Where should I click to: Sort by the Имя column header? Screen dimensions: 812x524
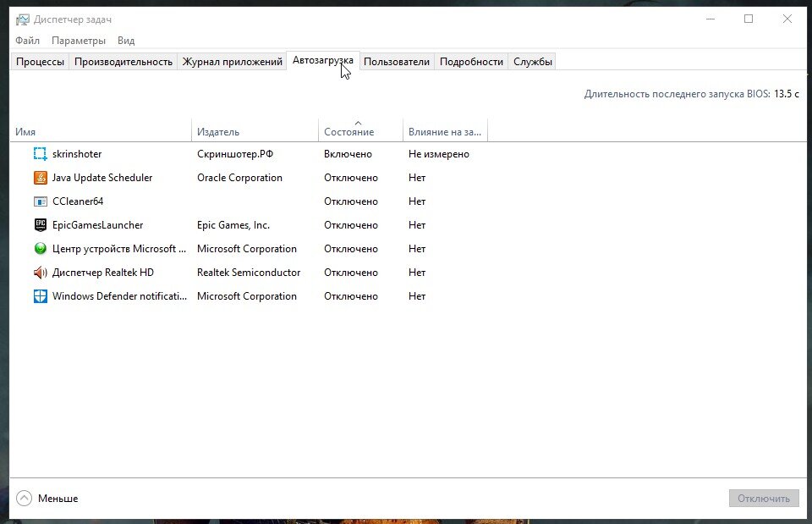101,132
